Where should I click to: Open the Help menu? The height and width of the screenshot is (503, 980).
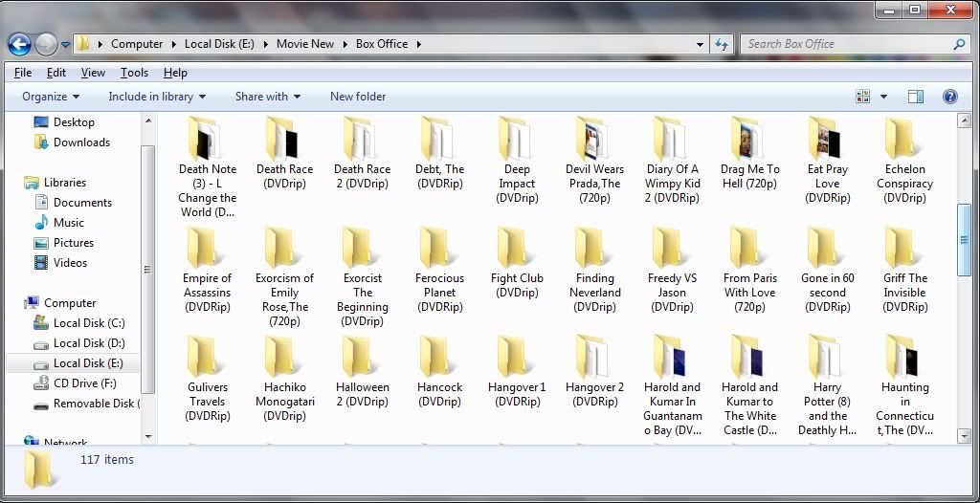(x=176, y=73)
